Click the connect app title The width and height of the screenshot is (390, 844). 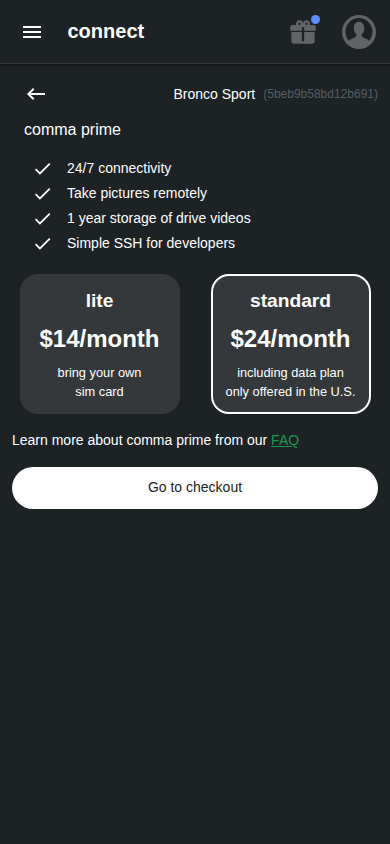click(x=106, y=32)
